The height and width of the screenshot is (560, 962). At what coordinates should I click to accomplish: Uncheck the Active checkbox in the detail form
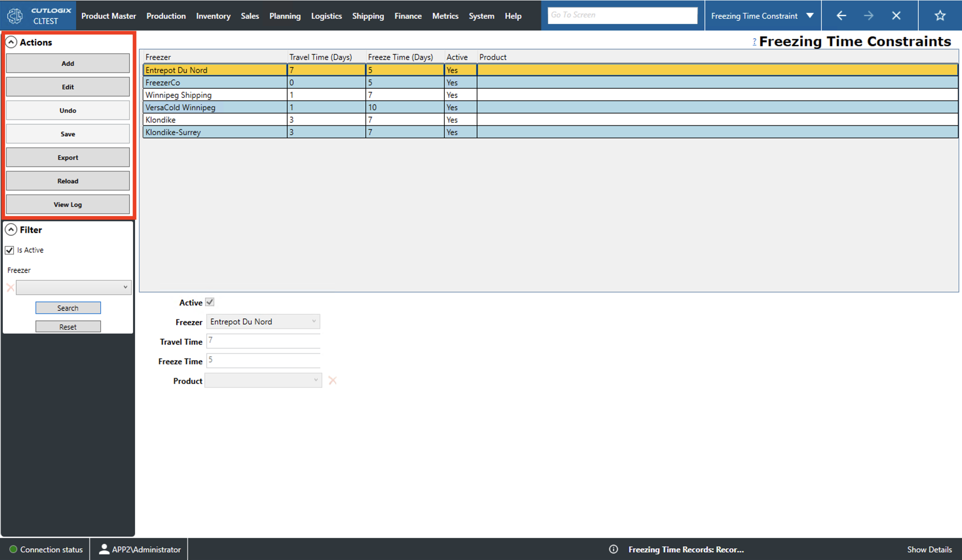(x=210, y=302)
